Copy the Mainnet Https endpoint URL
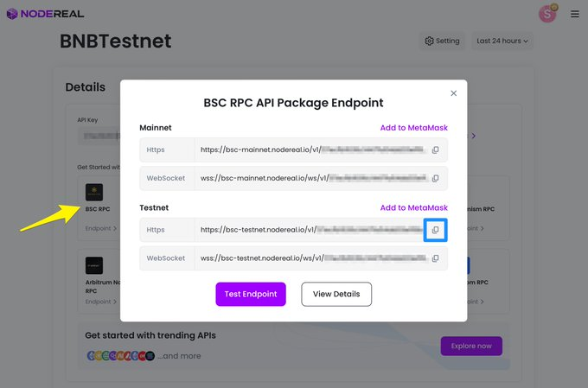 (x=435, y=150)
